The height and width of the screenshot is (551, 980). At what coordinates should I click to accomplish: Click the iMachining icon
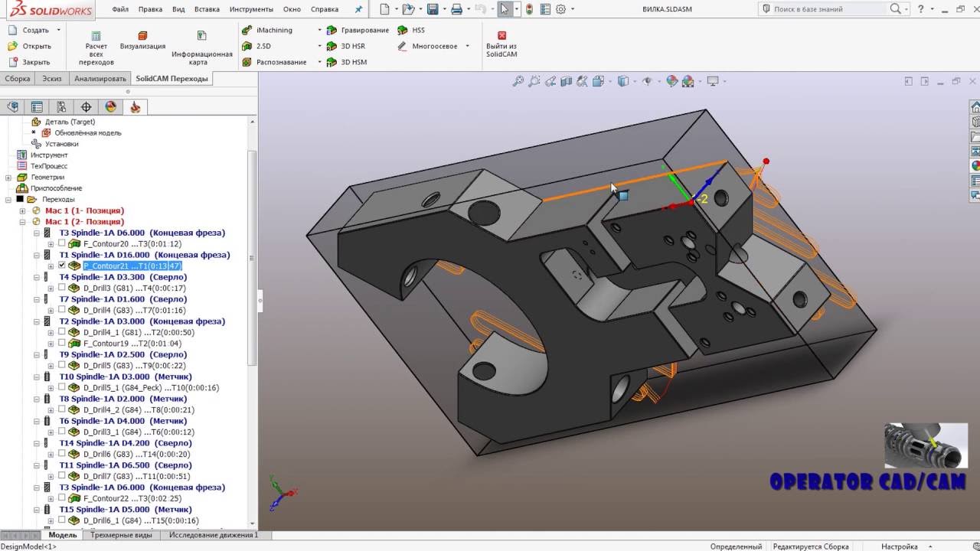coord(247,31)
